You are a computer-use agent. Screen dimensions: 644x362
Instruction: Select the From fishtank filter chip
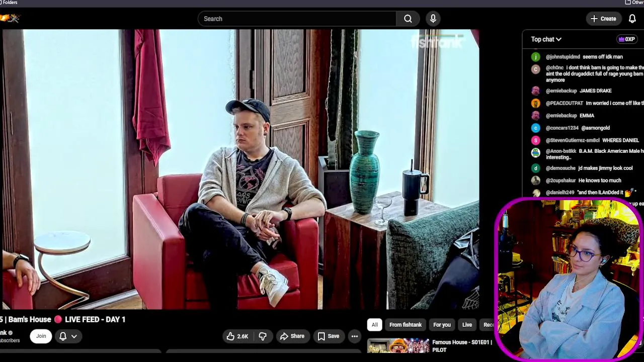tap(406, 325)
